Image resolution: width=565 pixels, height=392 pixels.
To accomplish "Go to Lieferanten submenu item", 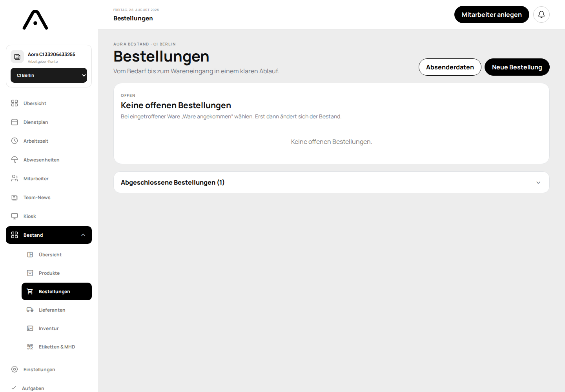I will tap(56, 310).
